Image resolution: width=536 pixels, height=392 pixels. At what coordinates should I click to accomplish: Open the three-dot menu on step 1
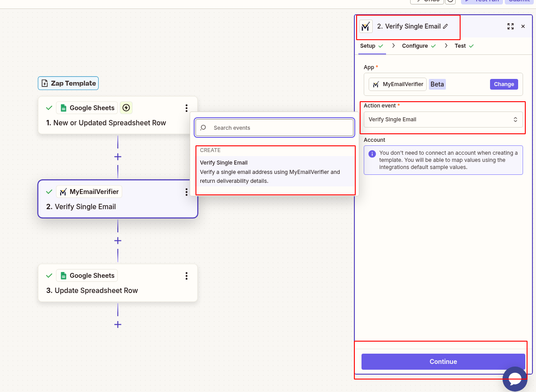click(x=187, y=107)
